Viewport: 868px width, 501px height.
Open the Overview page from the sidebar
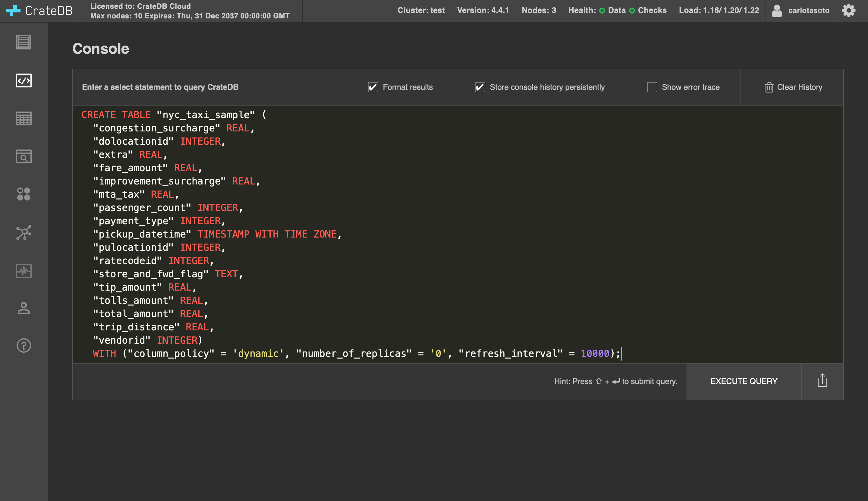pyautogui.click(x=24, y=42)
